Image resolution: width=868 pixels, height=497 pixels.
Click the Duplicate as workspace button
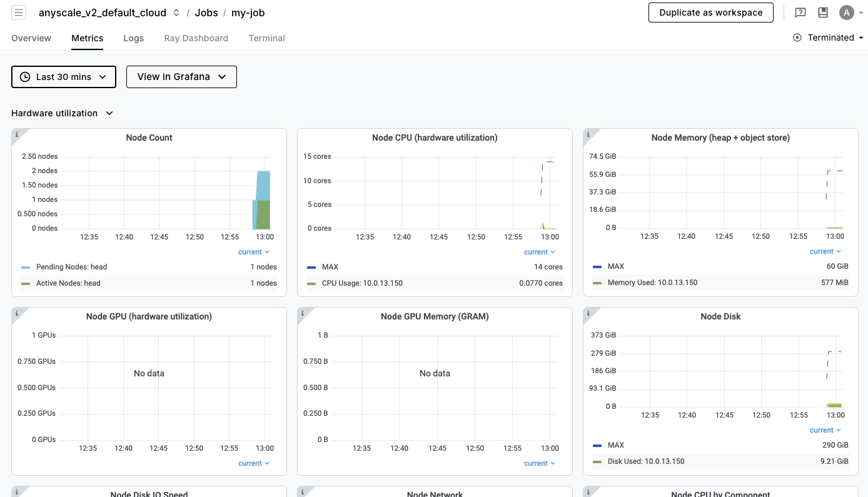(711, 13)
